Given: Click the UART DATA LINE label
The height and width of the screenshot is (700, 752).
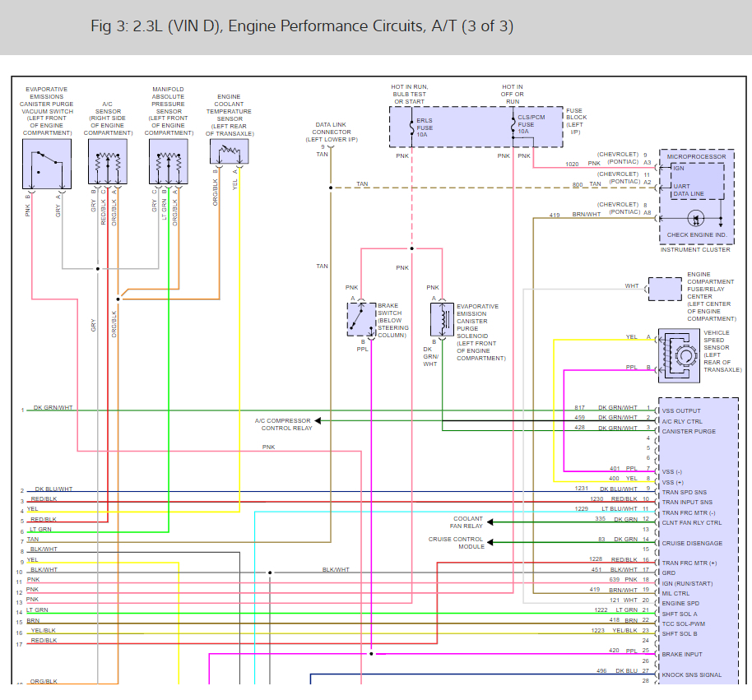Looking at the screenshot, I should click(689, 190).
